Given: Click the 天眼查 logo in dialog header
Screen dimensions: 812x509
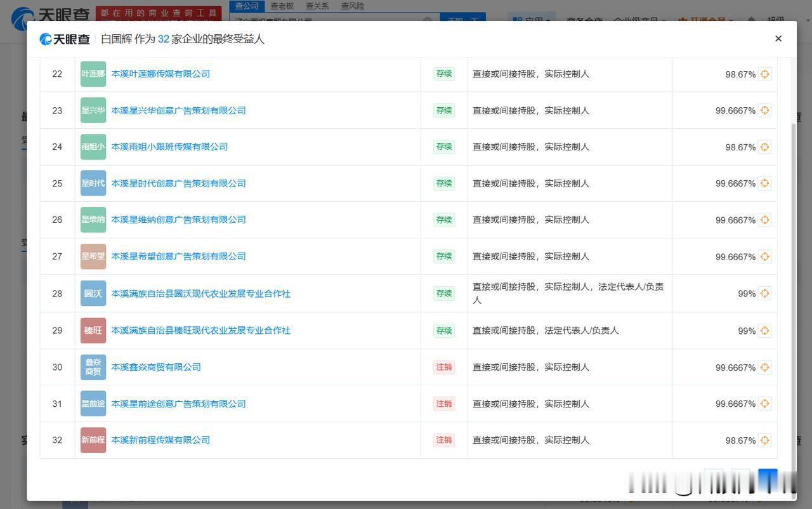Looking at the screenshot, I should pyautogui.click(x=65, y=39).
